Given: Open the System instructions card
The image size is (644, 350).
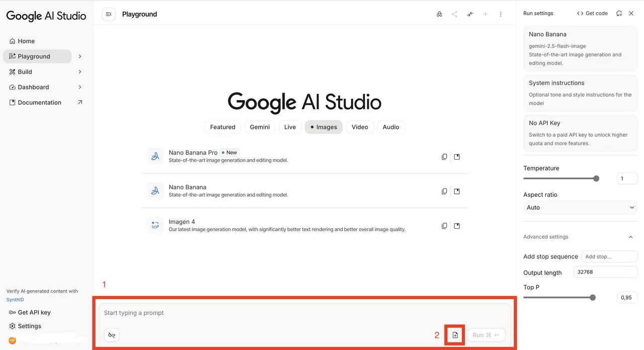Looking at the screenshot, I should 580,93.
